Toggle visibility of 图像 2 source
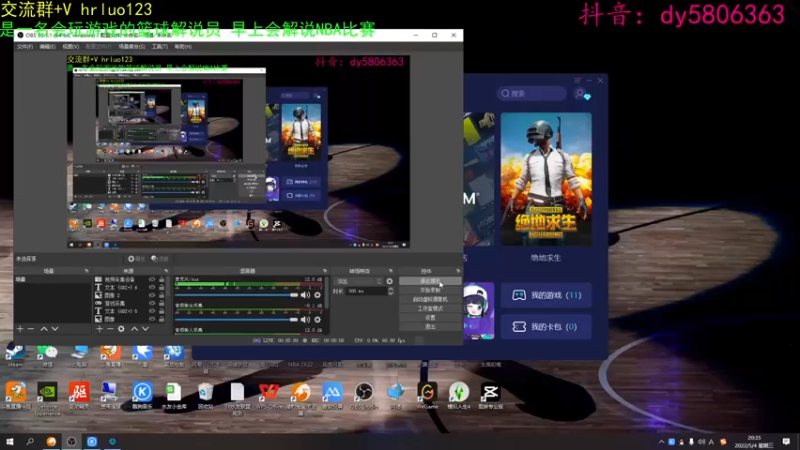This screenshot has height=450, width=800. (152, 295)
